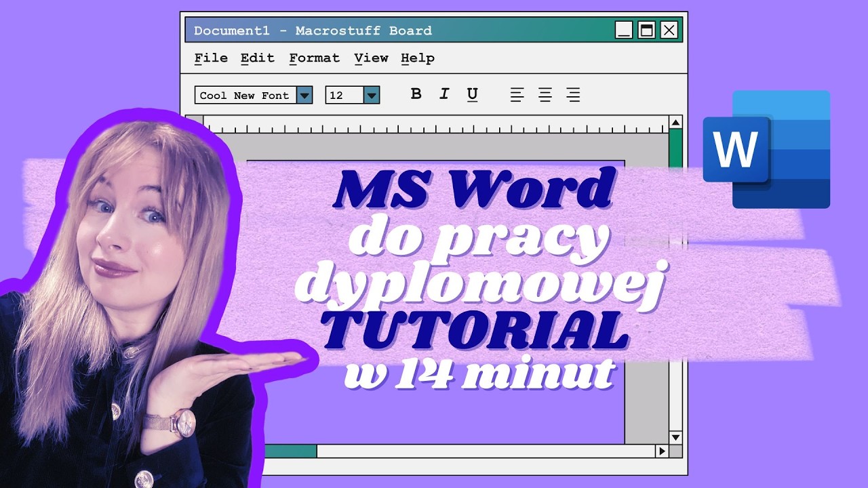Click the "MS Word" headline text
This screenshot has width=868, height=488.
click(x=475, y=188)
